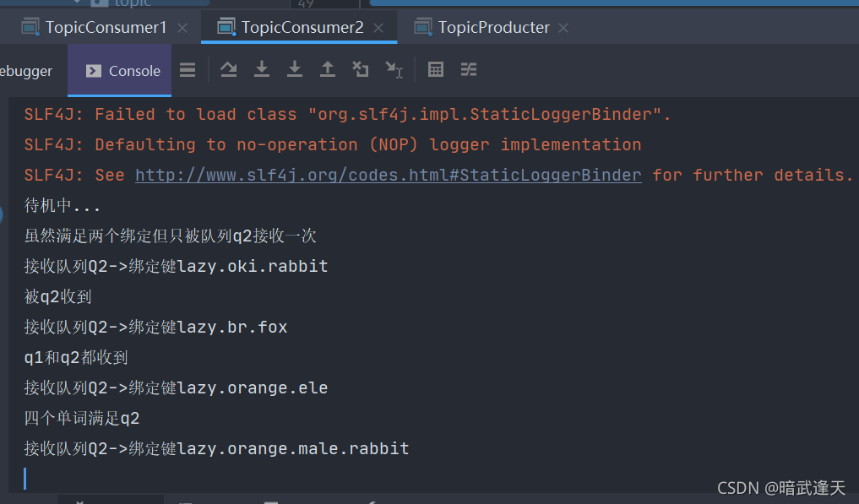Click the 'Defaulting to no-operation' log line
Image resolution: width=859 pixels, height=504 pixels.
click(333, 144)
